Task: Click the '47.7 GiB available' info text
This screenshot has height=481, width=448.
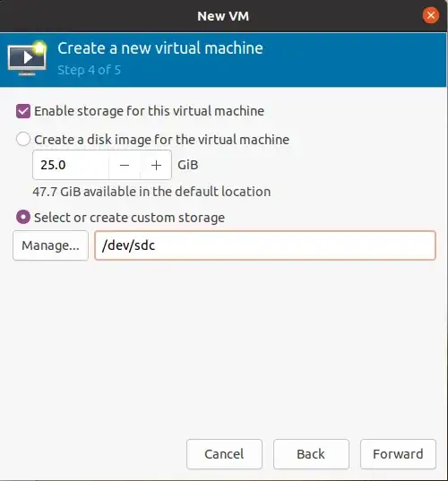Action: pos(151,192)
